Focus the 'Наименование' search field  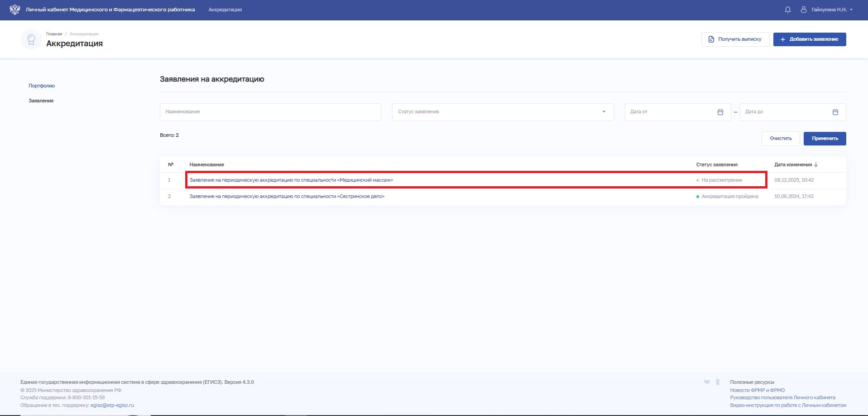click(x=270, y=112)
